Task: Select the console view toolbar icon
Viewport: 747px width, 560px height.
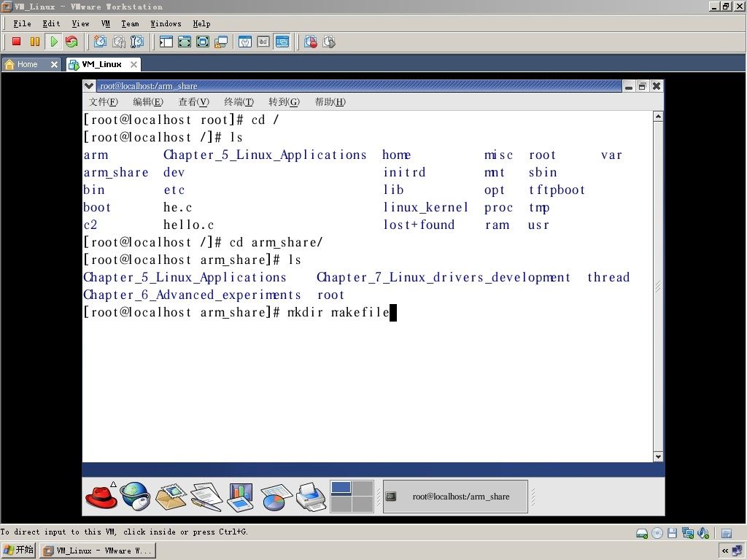Action: tap(282, 42)
